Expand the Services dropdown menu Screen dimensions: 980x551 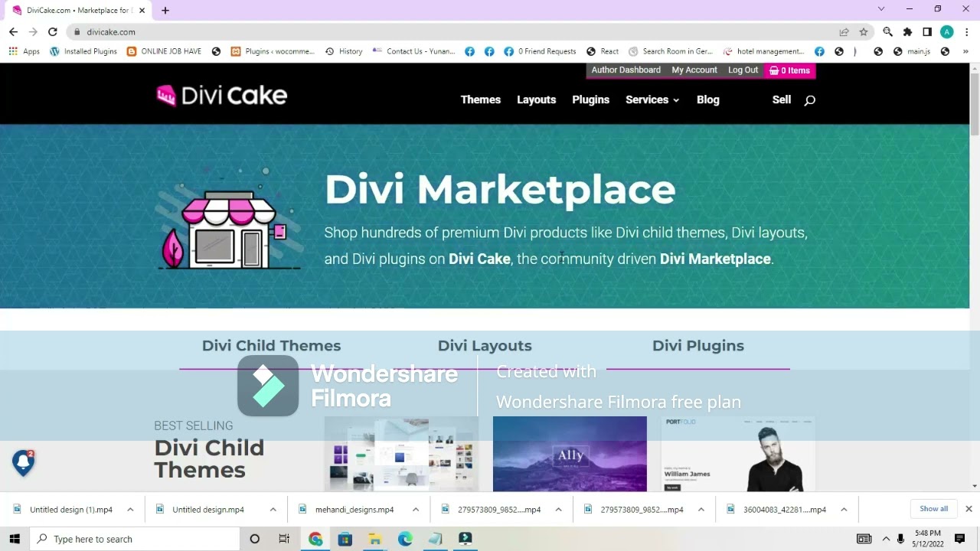[x=652, y=100]
